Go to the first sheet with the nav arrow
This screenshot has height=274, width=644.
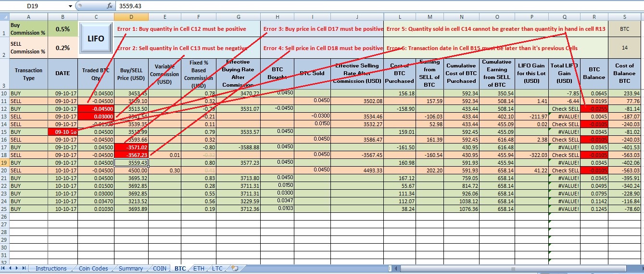point(4,268)
